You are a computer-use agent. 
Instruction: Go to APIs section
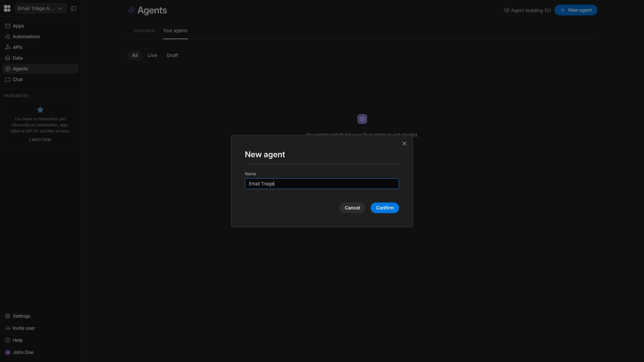tap(17, 47)
